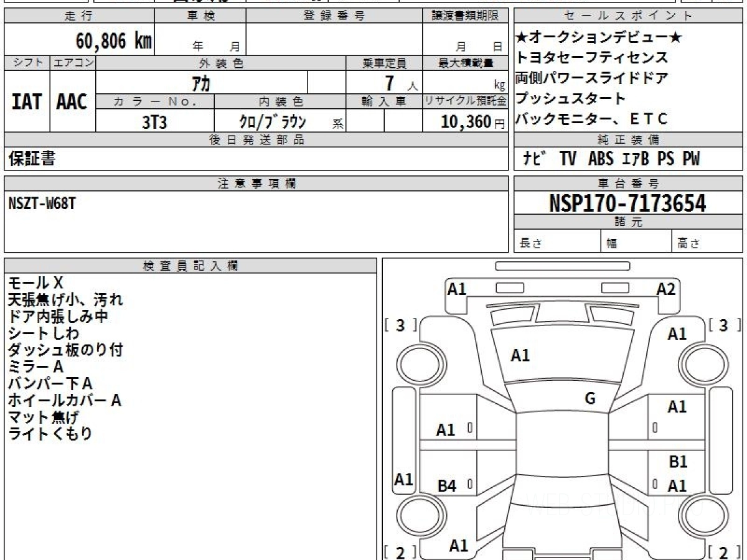747x560 pixels.
Task: Click the ナビ equipment entry
Action: tap(534, 159)
